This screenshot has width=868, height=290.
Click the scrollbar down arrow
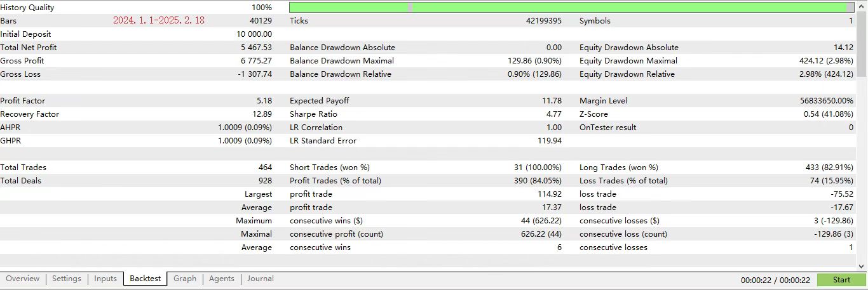[862, 267]
